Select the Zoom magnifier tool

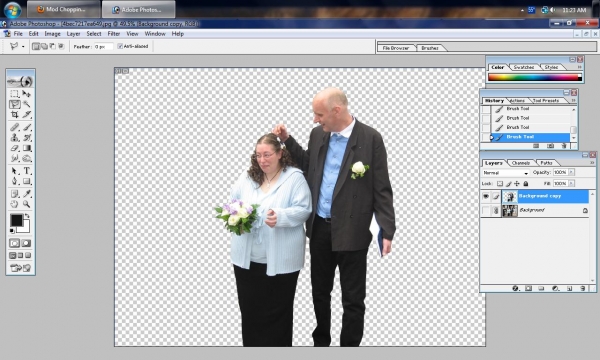pos(26,204)
